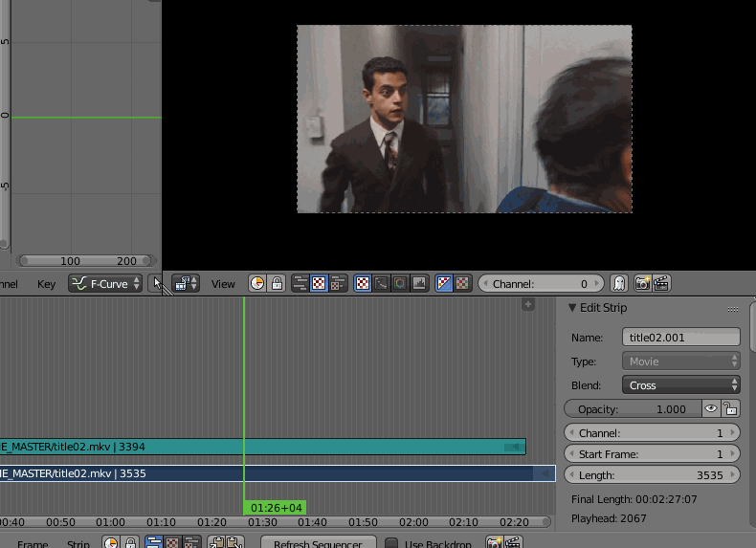Click the Edit Strip panel grip handle
Viewport: 756px width, 548px height.
point(733,309)
